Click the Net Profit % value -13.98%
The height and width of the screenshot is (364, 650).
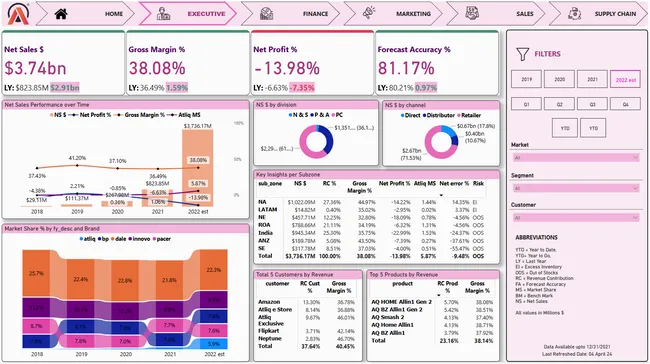[x=286, y=68]
